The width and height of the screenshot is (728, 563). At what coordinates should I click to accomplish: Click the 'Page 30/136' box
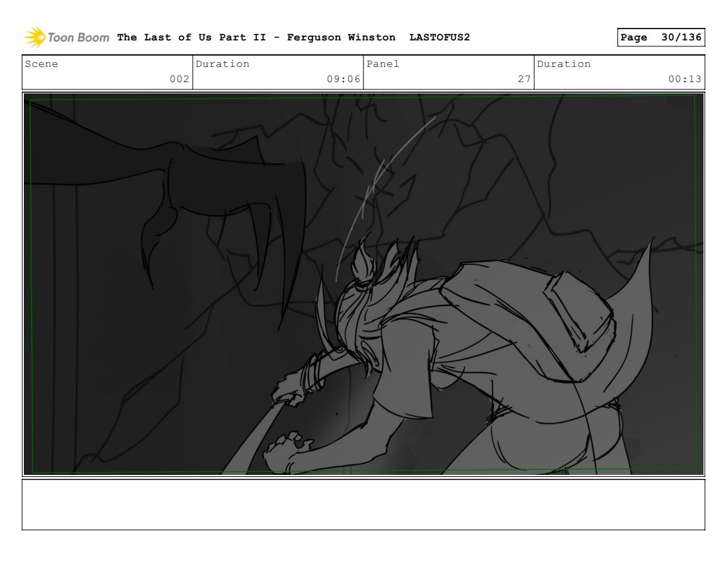pos(660,37)
